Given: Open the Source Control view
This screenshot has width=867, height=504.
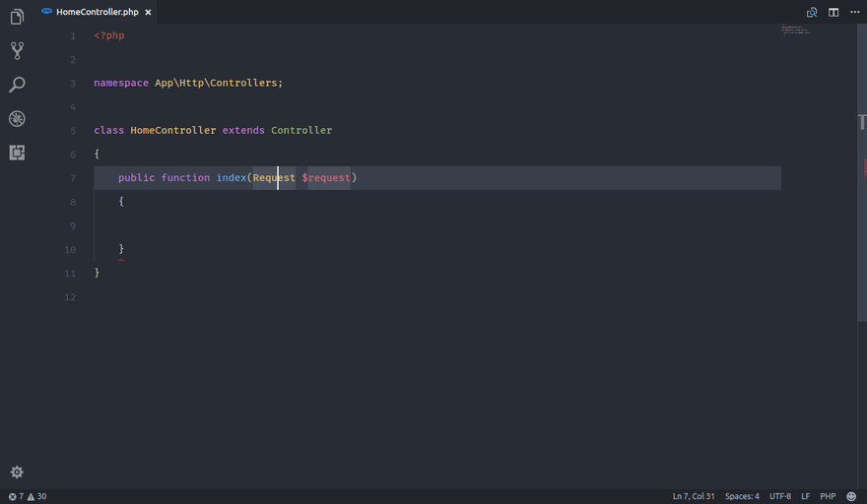Looking at the screenshot, I should click(17, 51).
